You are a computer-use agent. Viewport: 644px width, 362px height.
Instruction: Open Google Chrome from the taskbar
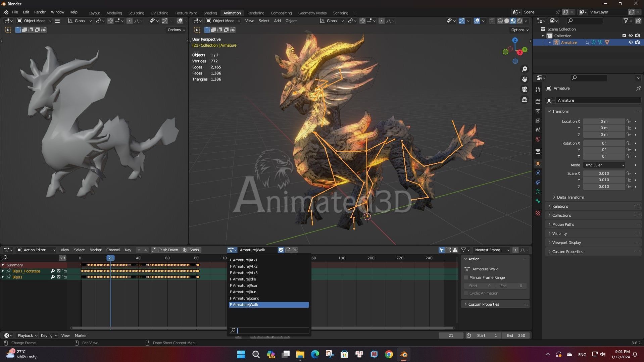point(389,354)
